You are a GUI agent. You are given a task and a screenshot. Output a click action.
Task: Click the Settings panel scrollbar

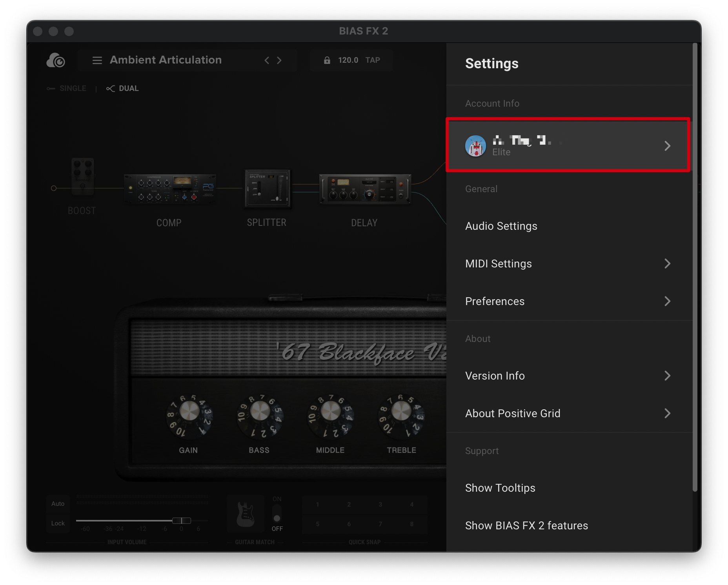pyautogui.click(x=695, y=267)
